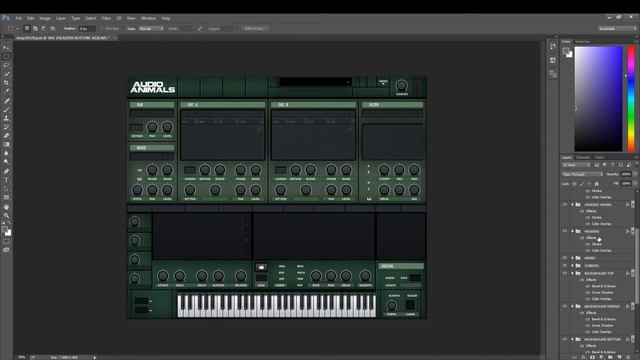This screenshot has width=640, height=360.
Task: Click the toolbox foreground color swatch
Action: (4, 229)
